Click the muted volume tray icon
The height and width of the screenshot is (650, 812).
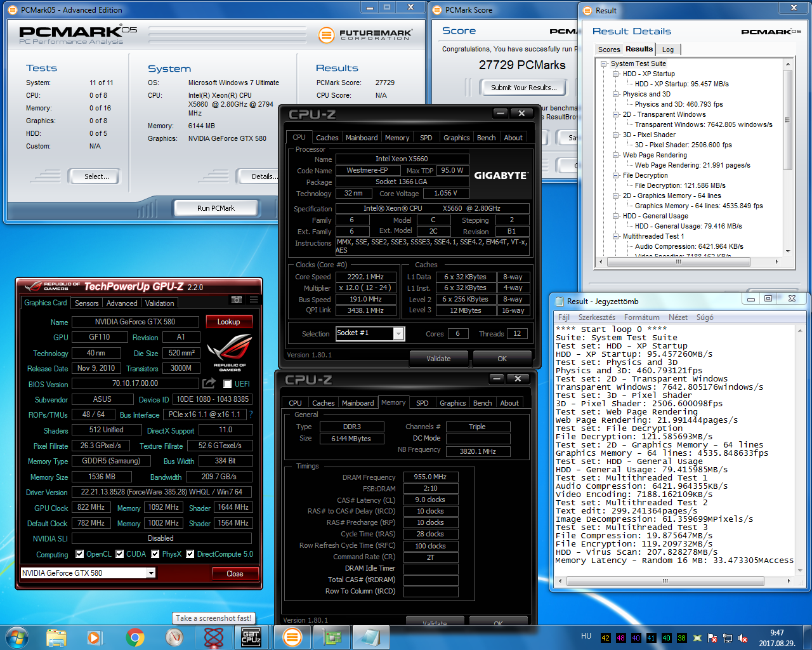743,638
